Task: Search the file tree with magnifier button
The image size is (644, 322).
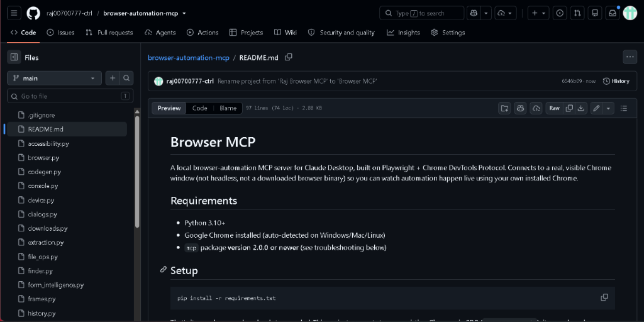Action: coord(126,78)
